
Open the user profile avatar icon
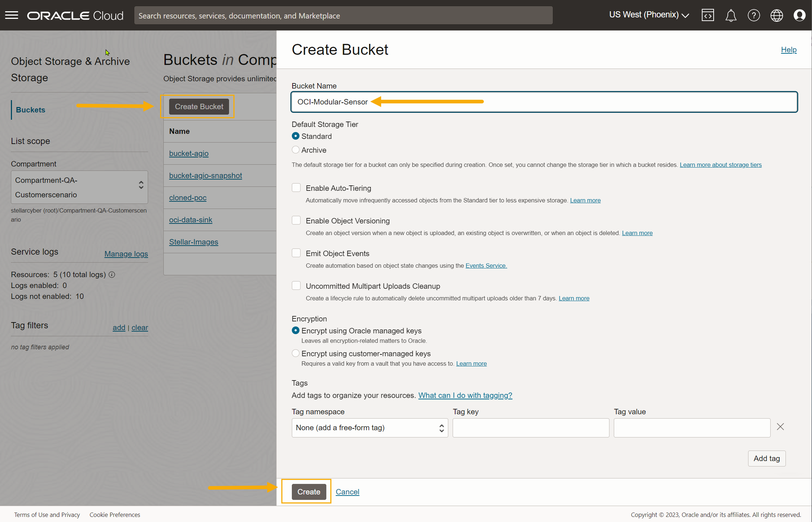[x=799, y=15]
